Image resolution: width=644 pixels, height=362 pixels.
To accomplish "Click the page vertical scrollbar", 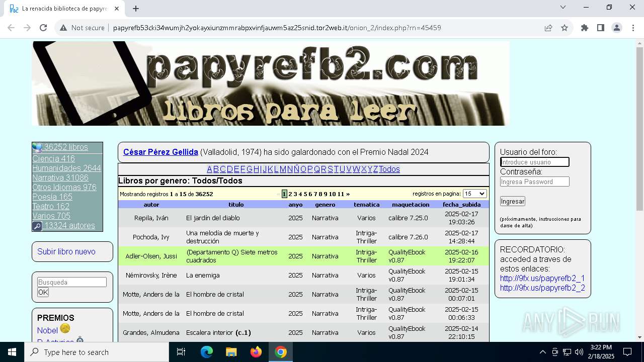I will click(x=639, y=128).
